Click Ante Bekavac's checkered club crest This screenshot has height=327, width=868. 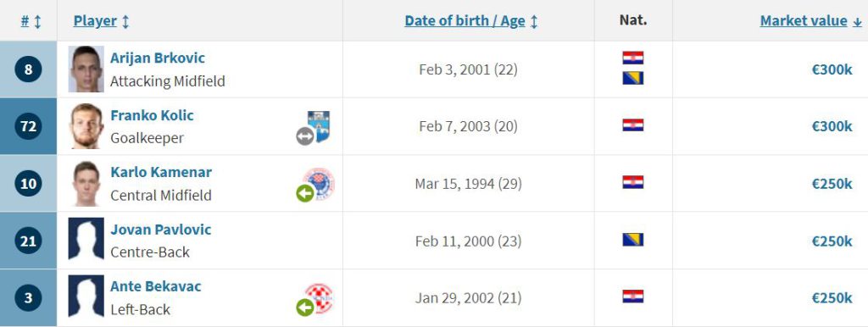(x=320, y=297)
